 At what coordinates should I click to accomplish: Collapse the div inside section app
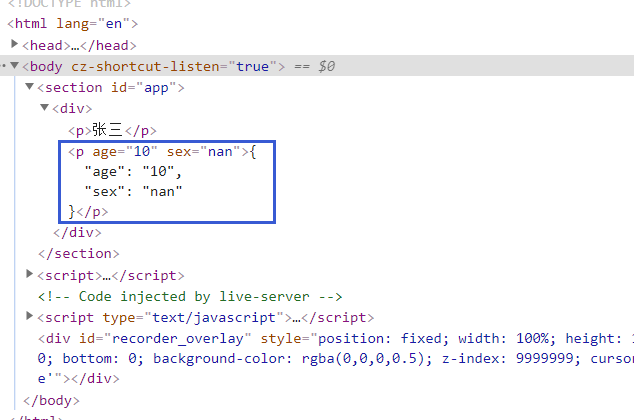[44, 108]
